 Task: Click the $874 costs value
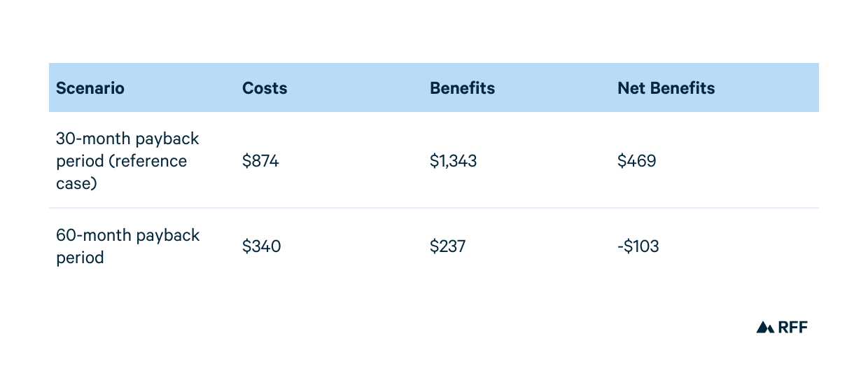pyautogui.click(x=260, y=162)
